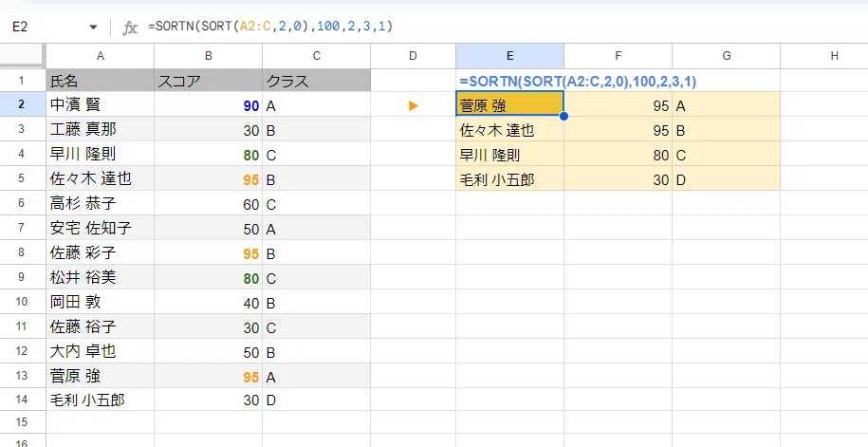Click 佐々木 達也 in column E

point(509,130)
